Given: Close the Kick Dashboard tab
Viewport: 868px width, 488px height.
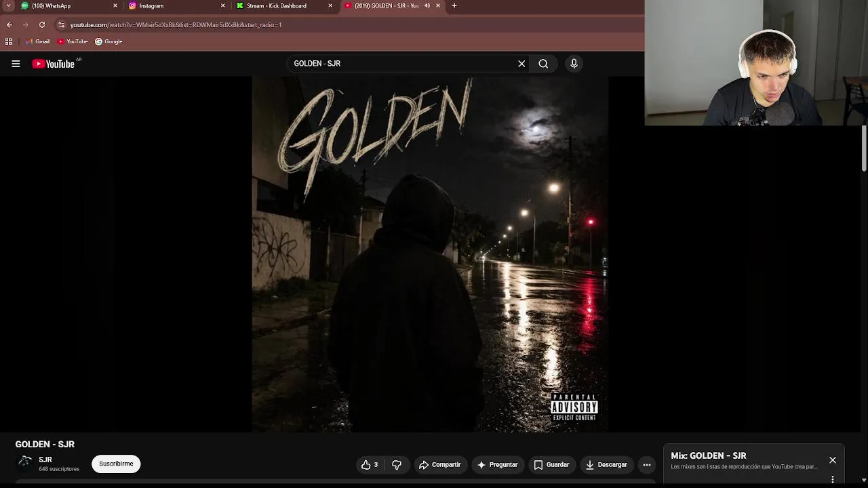Looking at the screenshot, I should pyautogui.click(x=330, y=5).
